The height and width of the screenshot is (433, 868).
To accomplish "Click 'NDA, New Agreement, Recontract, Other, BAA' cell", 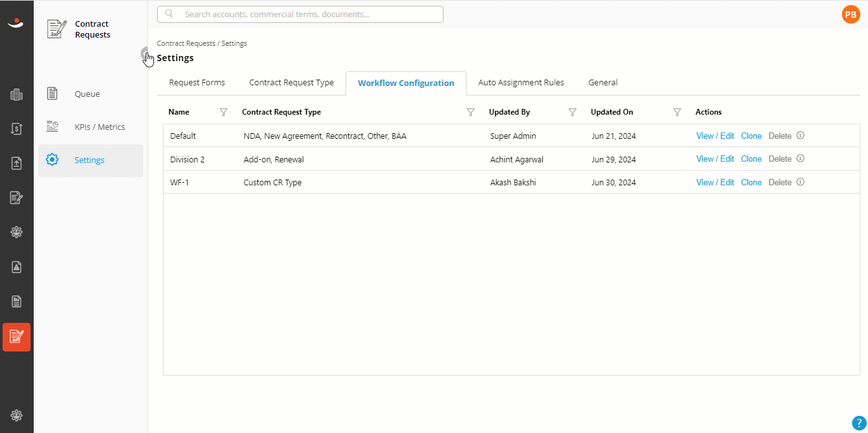I will tap(325, 136).
